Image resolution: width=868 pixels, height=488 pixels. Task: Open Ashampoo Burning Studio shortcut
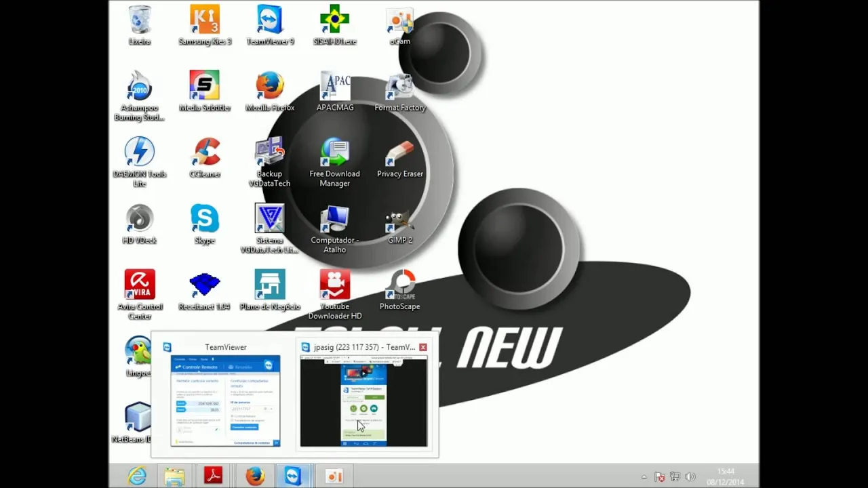click(x=140, y=96)
